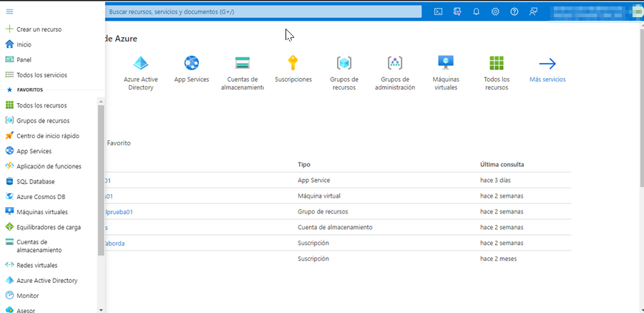This screenshot has height=313, width=644.
Task: Open portal settings gear
Action: pyautogui.click(x=495, y=12)
